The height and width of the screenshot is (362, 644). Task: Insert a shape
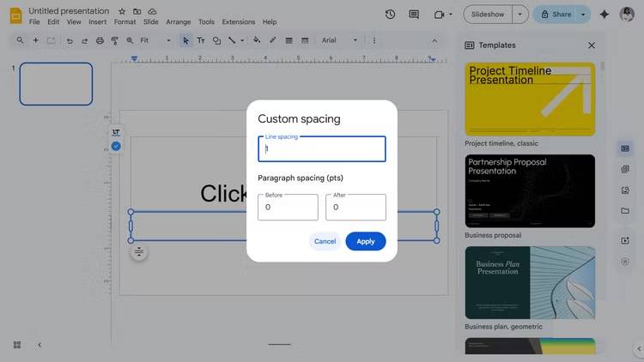coord(216,40)
